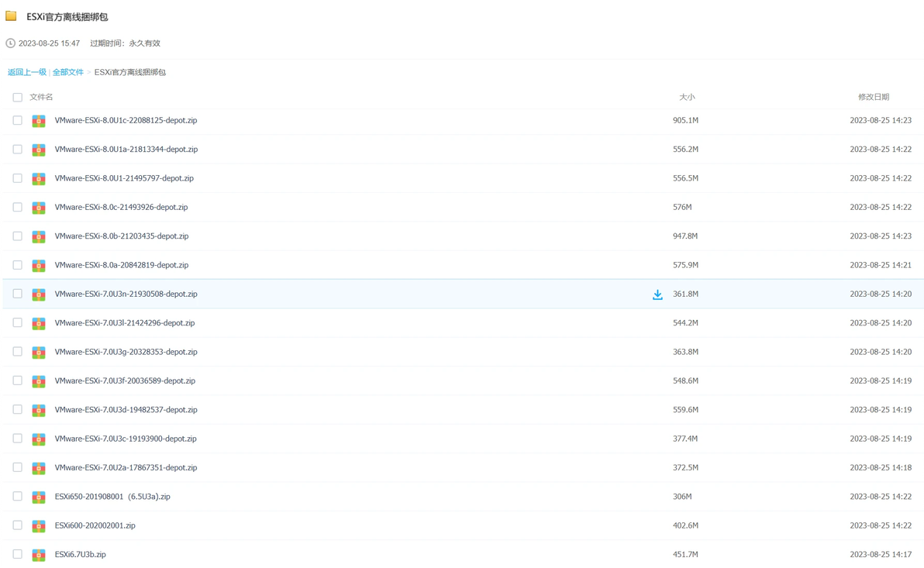Select file name VMware-ESXi-7.0U3g-20328353-depot.zip
The height and width of the screenshot is (568, 924).
[x=126, y=351]
